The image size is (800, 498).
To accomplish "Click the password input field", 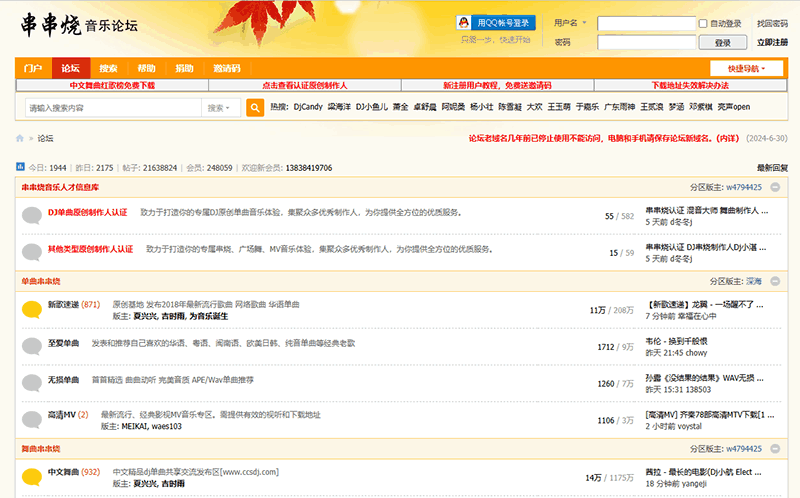I will click(646, 42).
